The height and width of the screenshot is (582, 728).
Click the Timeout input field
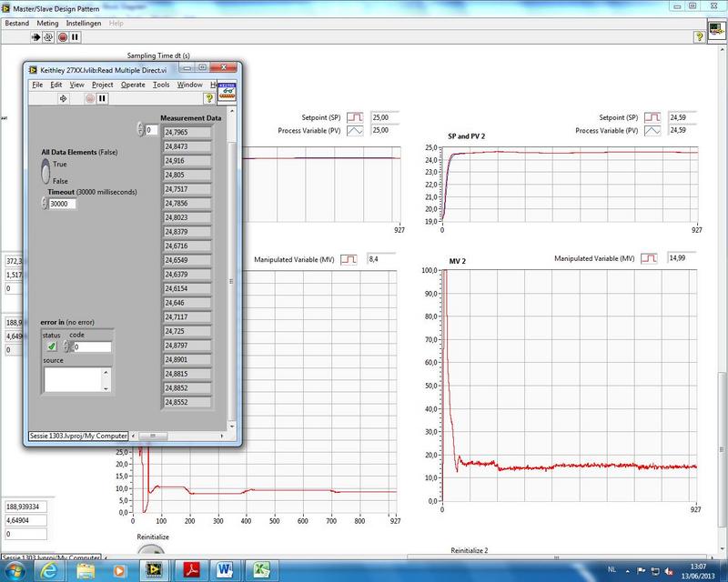(62, 205)
